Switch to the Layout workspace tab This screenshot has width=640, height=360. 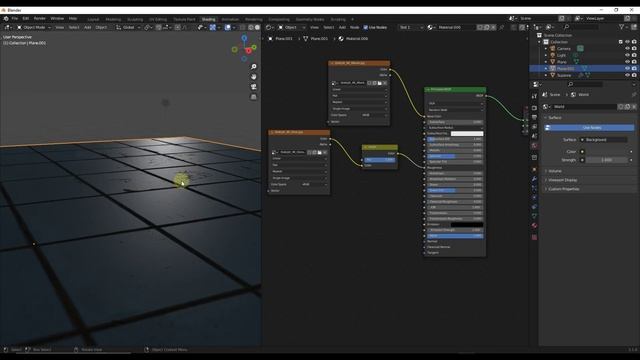tap(93, 19)
